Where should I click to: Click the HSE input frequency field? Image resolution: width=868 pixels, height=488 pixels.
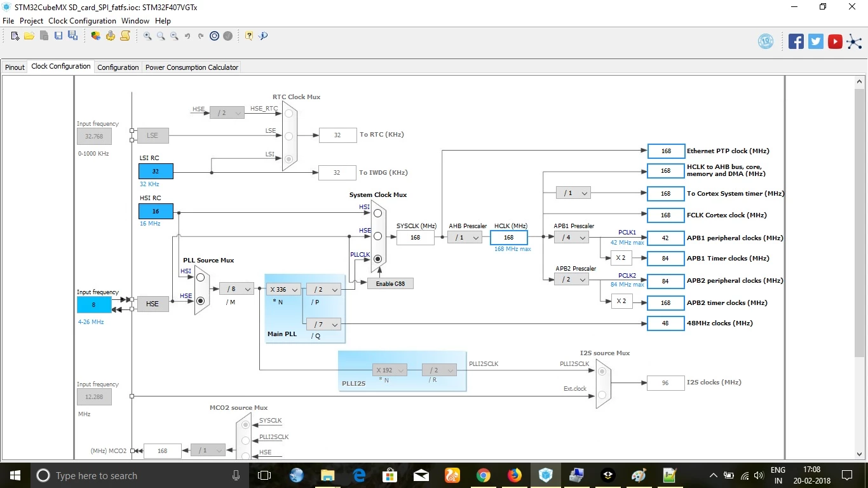[94, 305]
